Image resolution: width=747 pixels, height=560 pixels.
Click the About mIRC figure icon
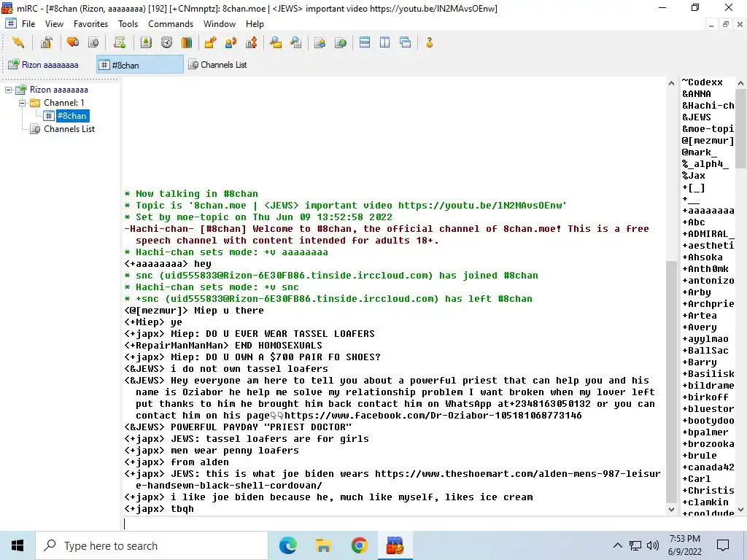coord(429,43)
